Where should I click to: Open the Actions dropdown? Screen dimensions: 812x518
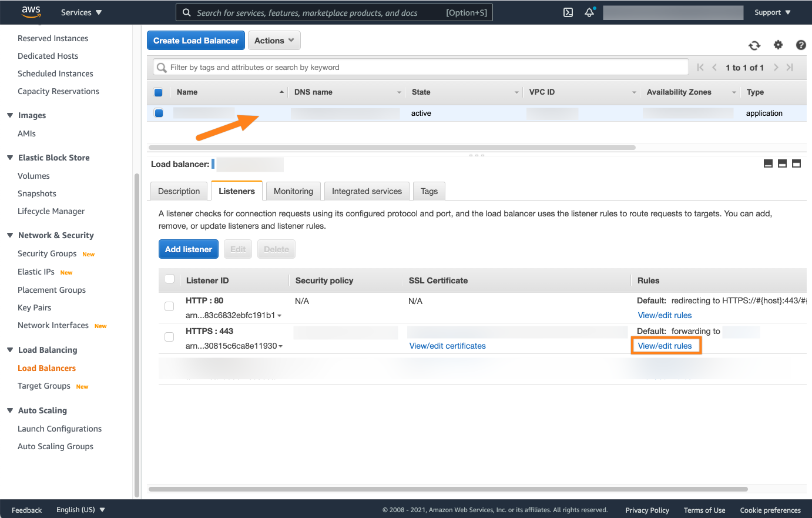[x=274, y=41]
